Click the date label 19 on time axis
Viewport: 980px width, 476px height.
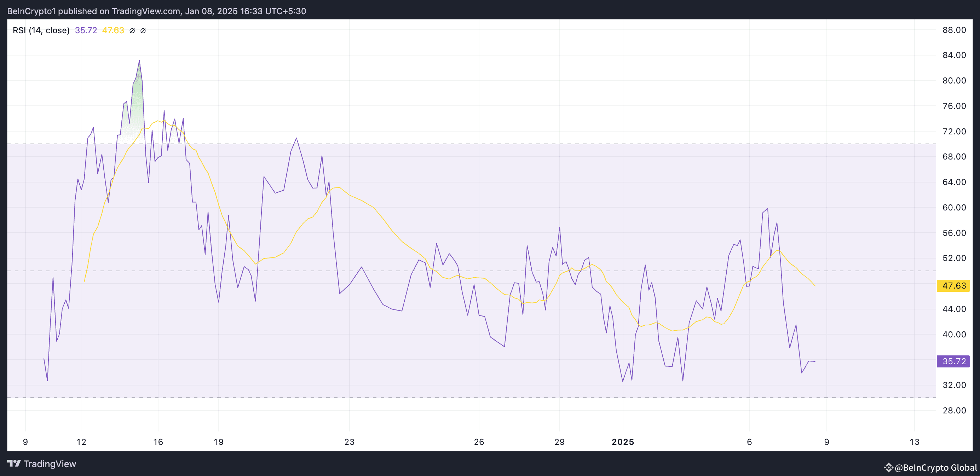point(218,442)
